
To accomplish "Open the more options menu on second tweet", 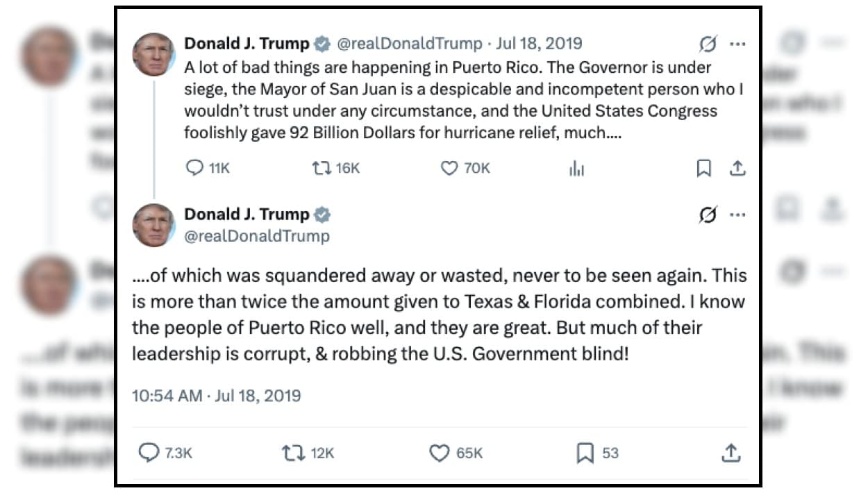I will tap(737, 215).
